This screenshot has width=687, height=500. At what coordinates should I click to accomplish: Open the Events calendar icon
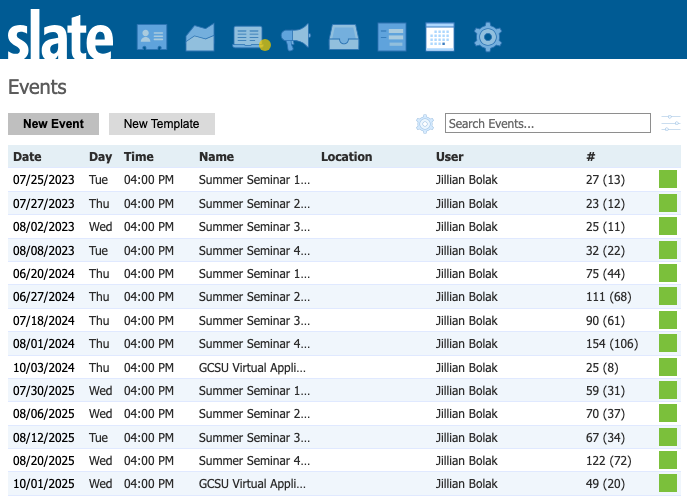click(x=440, y=37)
